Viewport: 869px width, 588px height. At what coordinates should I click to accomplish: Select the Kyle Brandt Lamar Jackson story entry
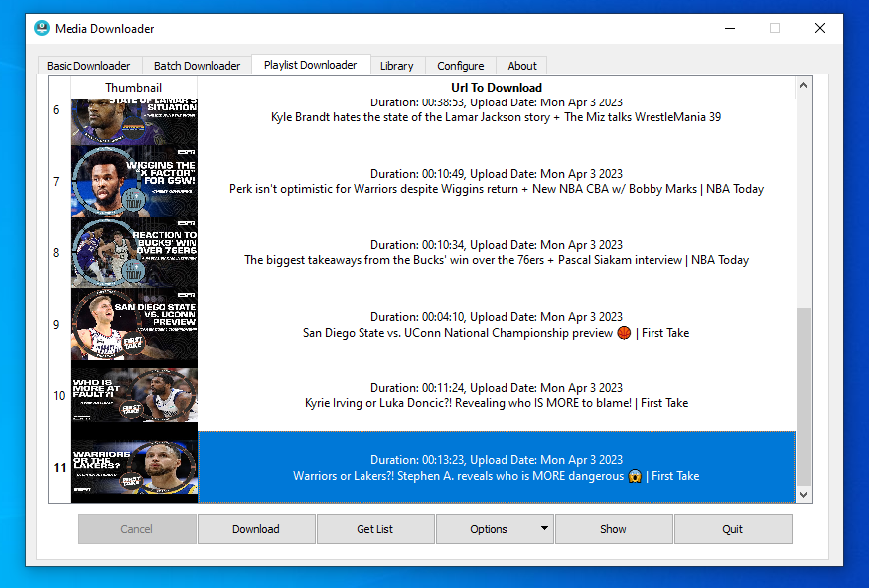pyautogui.click(x=496, y=122)
